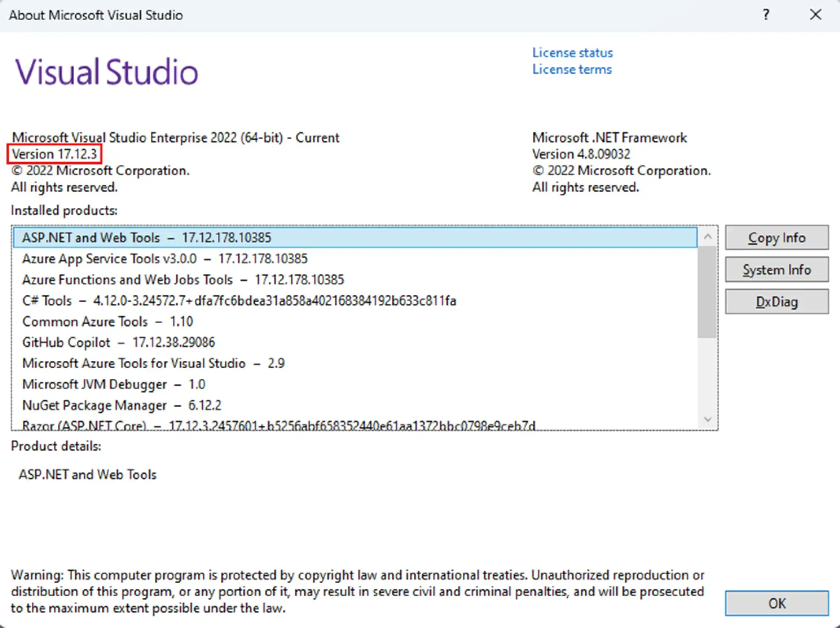Select Microsoft JVM Debugger entry

355,384
